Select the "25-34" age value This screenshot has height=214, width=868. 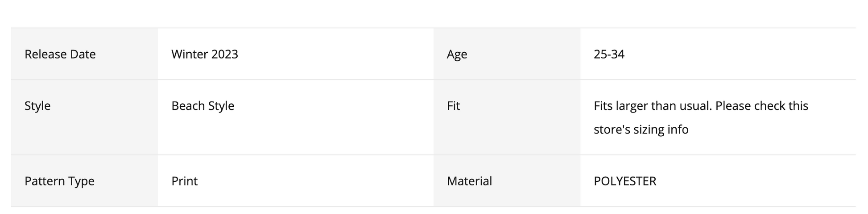(609, 54)
